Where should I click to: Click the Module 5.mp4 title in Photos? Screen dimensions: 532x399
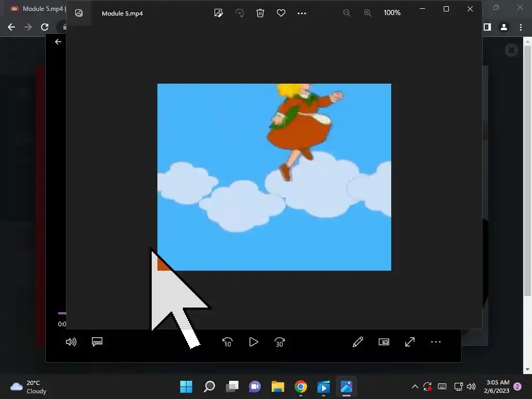(x=122, y=14)
